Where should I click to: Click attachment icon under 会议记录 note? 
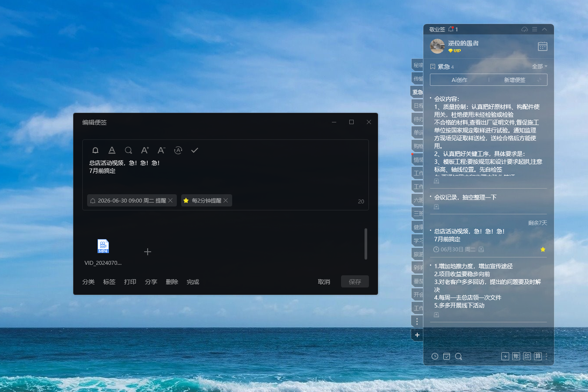point(436,207)
